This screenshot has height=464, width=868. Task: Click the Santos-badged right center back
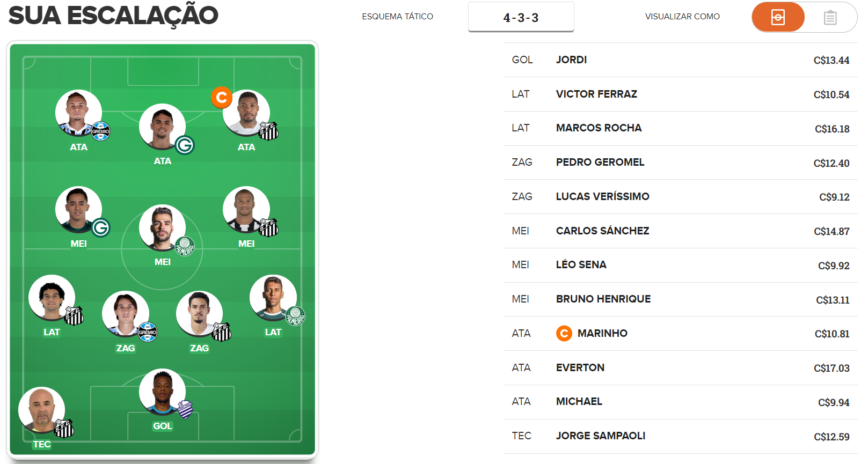point(200,314)
